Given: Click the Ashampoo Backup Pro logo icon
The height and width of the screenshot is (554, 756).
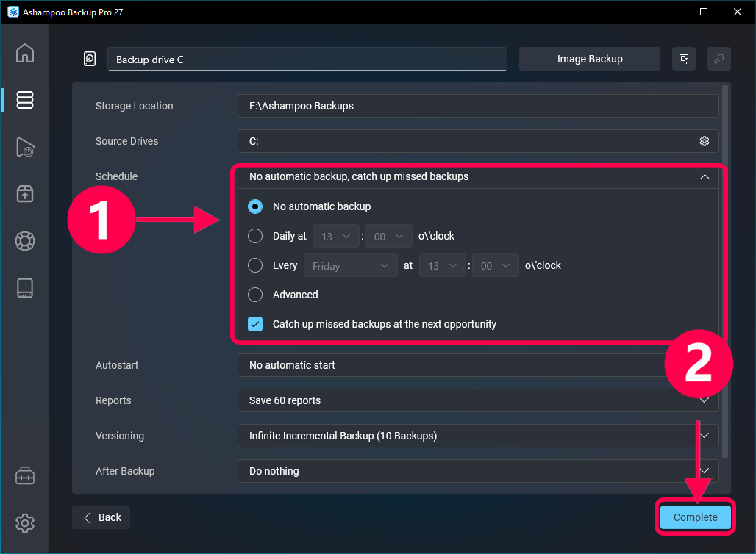Looking at the screenshot, I should pos(13,12).
